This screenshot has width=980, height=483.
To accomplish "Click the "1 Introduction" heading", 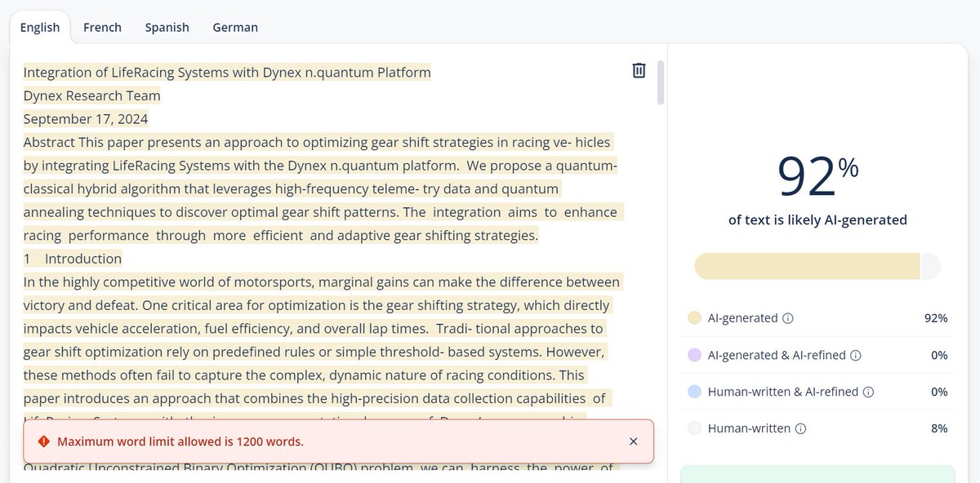I will (73, 259).
